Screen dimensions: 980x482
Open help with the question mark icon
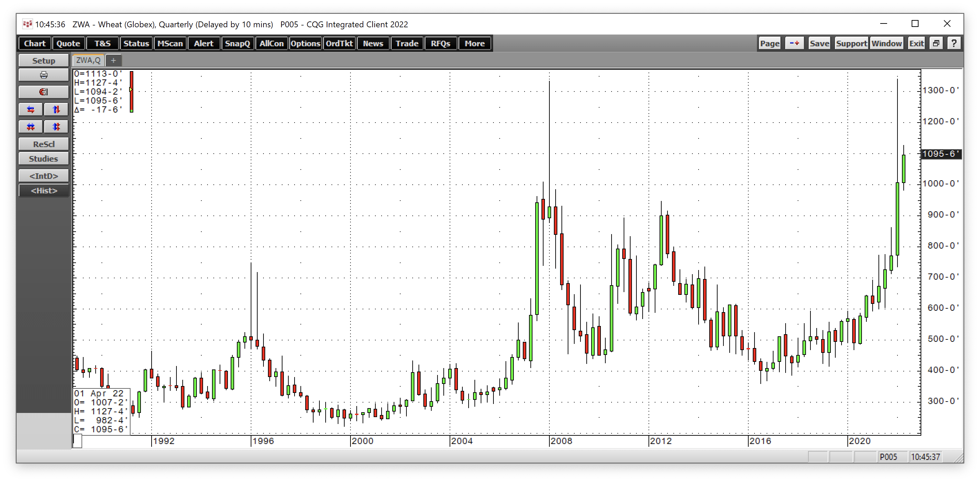pyautogui.click(x=953, y=44)
